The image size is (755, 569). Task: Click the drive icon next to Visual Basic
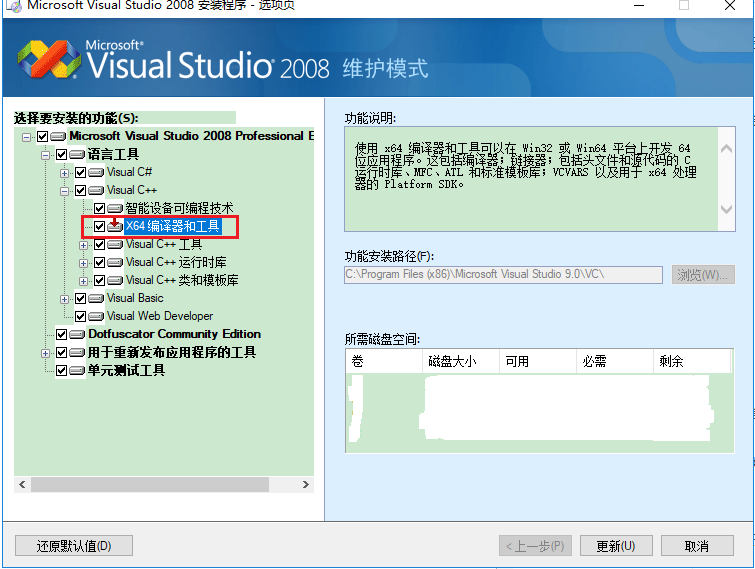tap(96, 298)
